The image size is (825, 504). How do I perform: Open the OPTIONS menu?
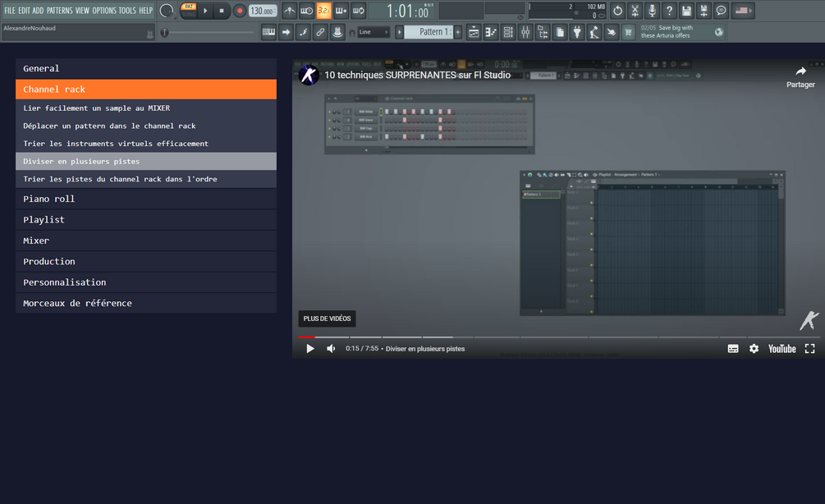pyautogui.click(x=104, y=11)
